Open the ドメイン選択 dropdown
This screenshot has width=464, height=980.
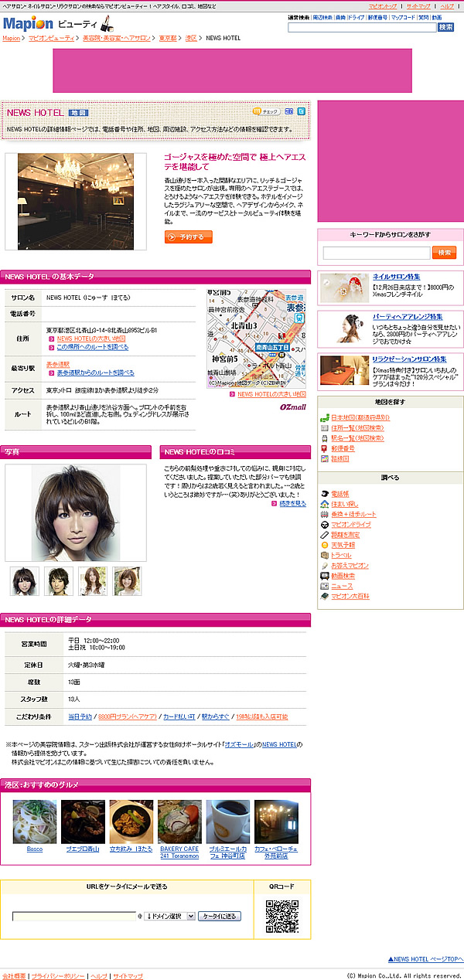coord(169,916)
